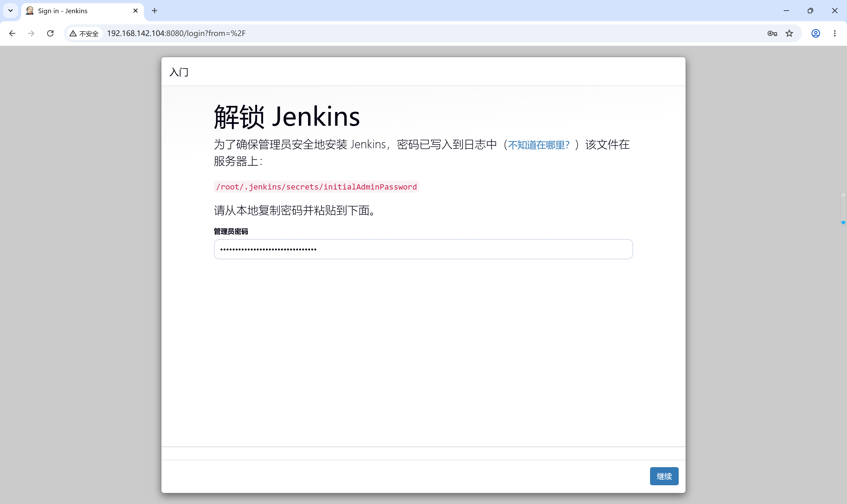This screenshot has width=847, height=504.
Task: Open the Chrome profile icon
Action: click(816, 33)
